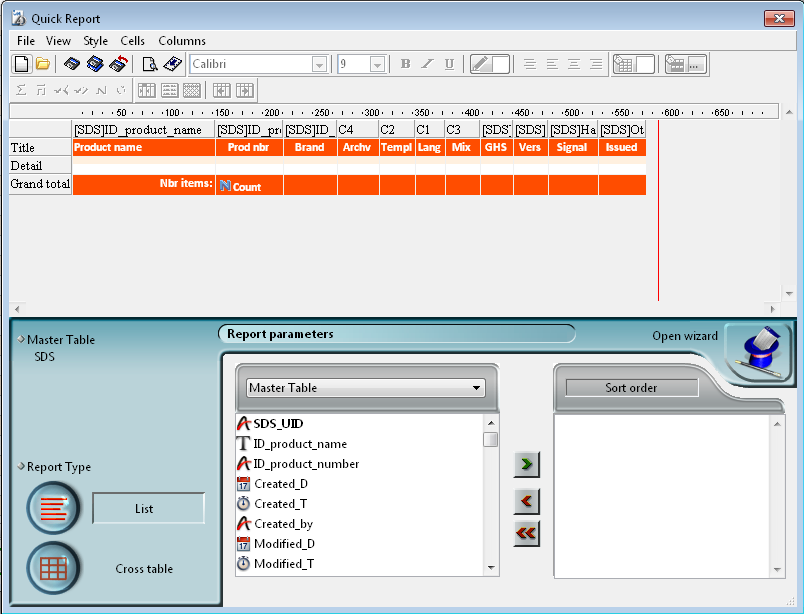Click the green add-field arrow button
This screenshot has height=614, width=804.
(527, 464)
